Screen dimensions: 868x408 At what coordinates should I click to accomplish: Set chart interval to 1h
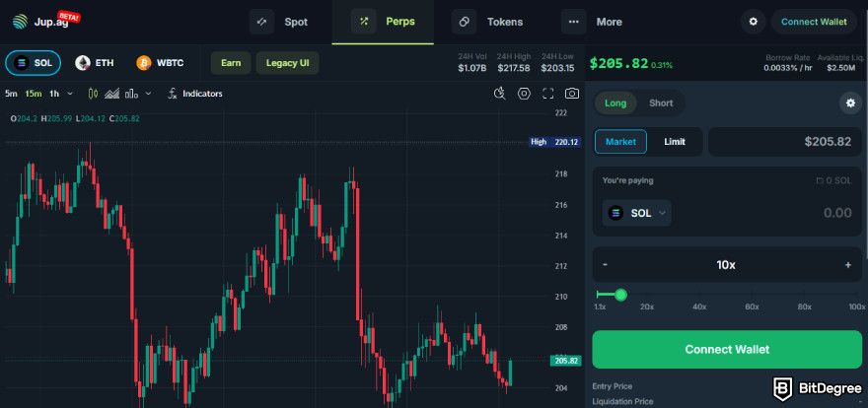click(x=54, y=94)
